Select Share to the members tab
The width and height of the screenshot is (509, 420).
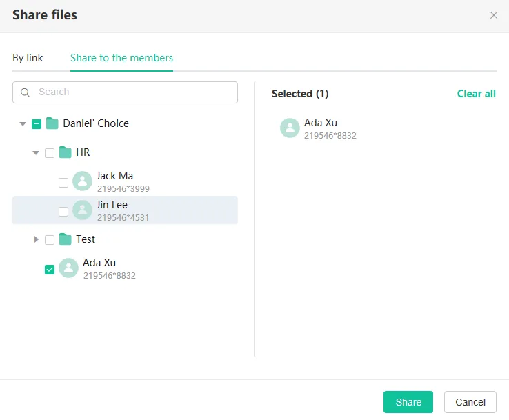(121, 58)
